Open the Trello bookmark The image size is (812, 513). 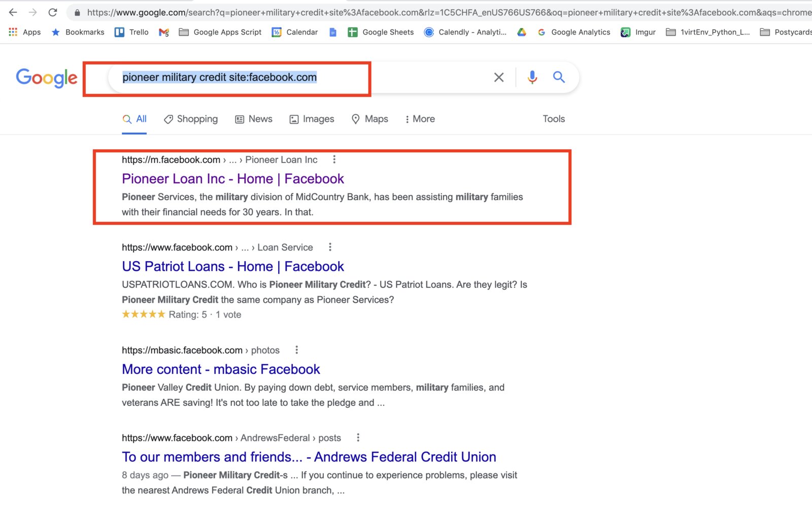(x=131, y=32)
